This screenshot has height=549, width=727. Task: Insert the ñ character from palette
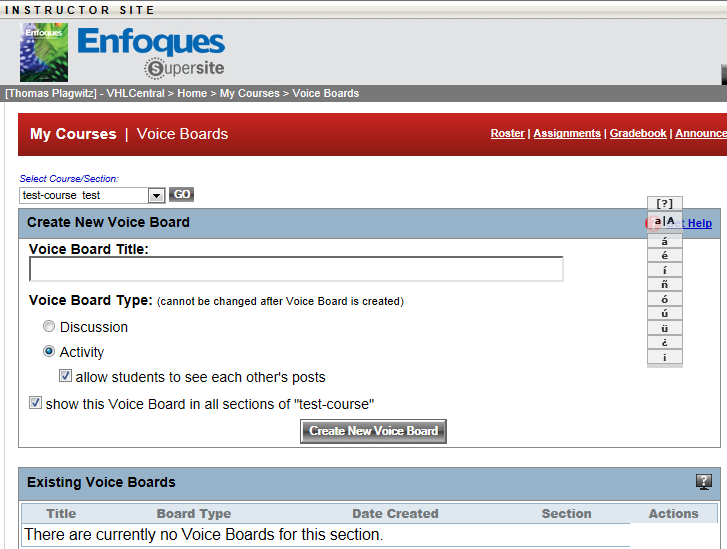pyautogui.click(x=665, y=285)
